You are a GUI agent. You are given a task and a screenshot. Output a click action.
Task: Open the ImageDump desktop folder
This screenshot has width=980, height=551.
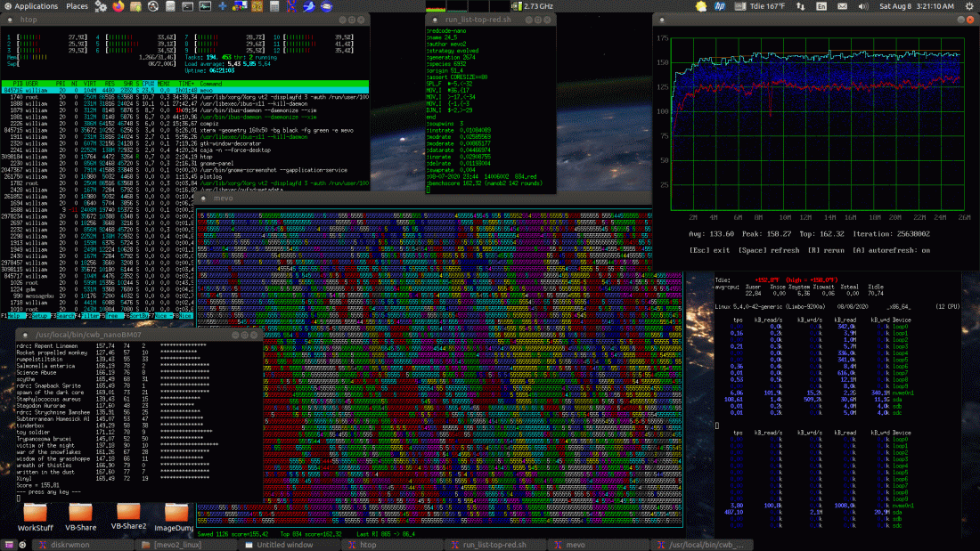(x=175, y=518)
